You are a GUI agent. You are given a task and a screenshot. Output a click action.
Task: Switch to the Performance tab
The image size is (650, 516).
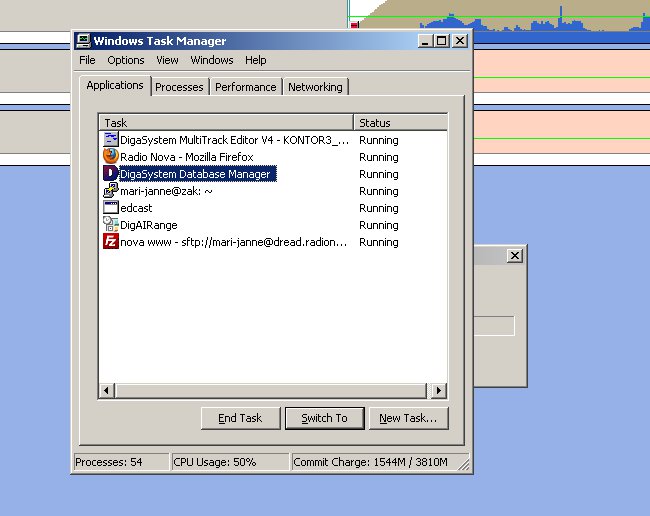coord(245,87)
